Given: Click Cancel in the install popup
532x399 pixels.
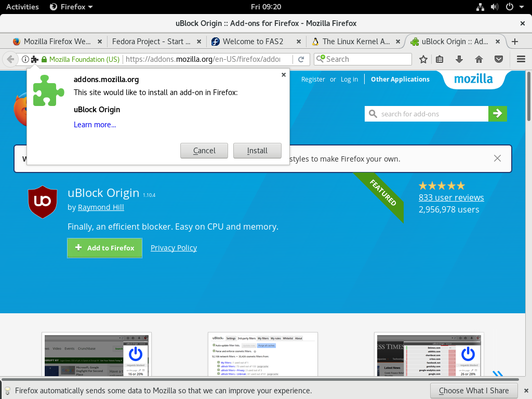Looking at the screenshot, I should (204, 151).
